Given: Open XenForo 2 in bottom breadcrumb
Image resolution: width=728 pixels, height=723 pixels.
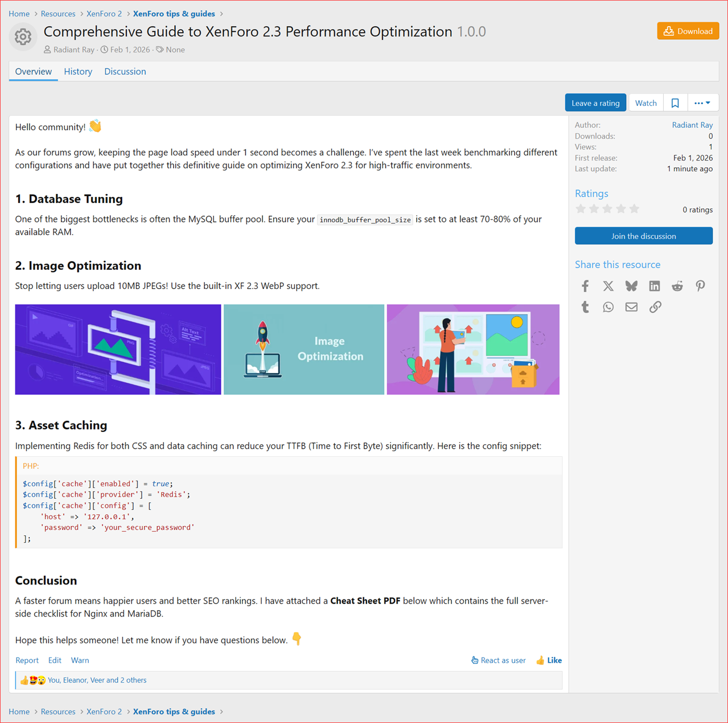Looking at the screenshot, I should 104,712.
